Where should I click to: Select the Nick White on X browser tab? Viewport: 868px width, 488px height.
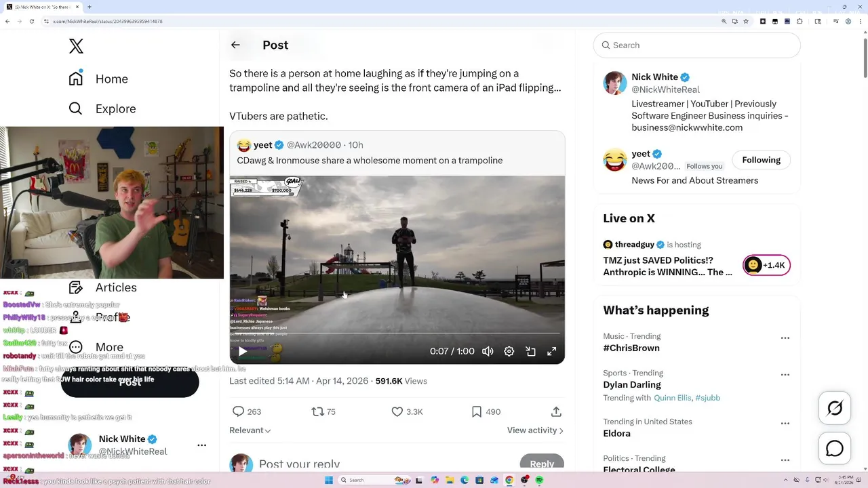42,7
